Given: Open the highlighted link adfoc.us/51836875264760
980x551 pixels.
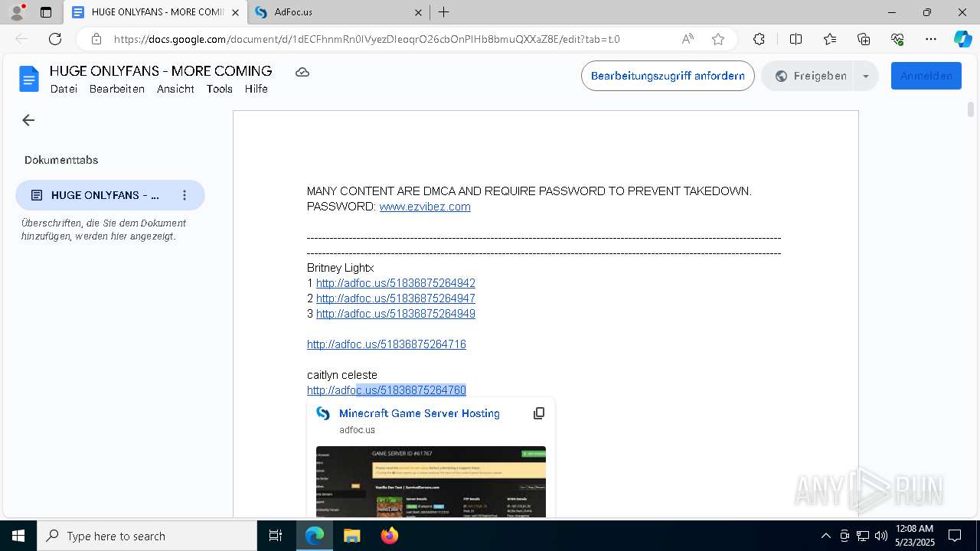Looking at the screenshot, I should [x=387, y=390].
